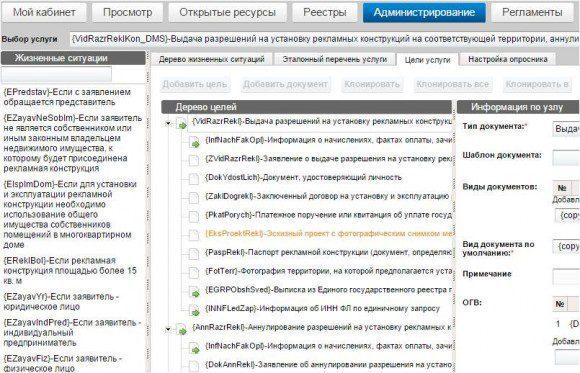Click the icon of AnnRazrRekl node
This screenshot has width=580, height=373.
[x=181, y=329]
